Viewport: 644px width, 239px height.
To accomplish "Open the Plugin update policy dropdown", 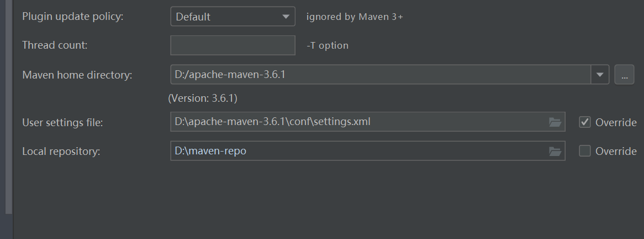I will (x=233, y=17).
